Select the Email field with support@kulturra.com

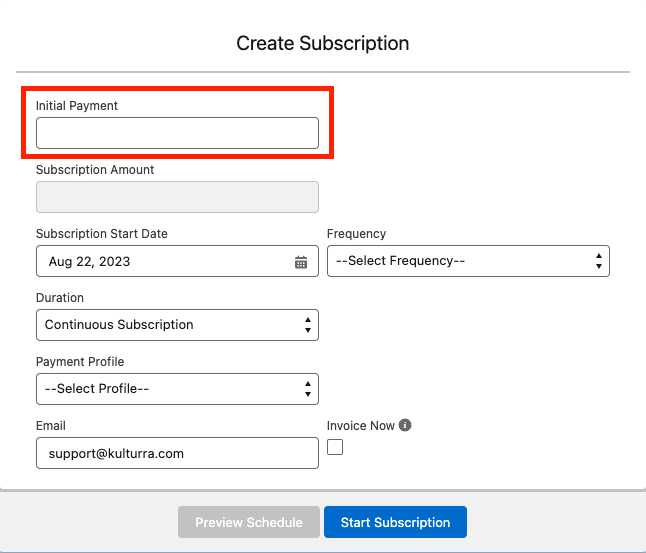point(177,453)
